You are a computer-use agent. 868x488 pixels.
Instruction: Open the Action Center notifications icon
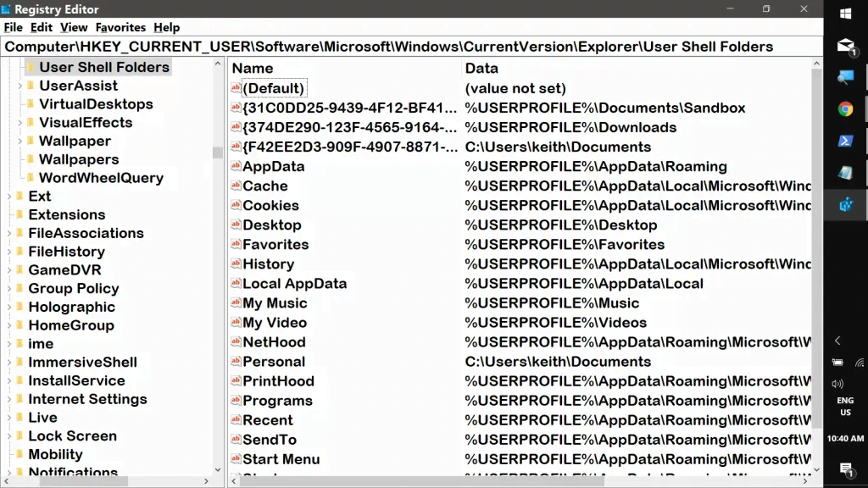pyautogui.click(x=845, y=469)
